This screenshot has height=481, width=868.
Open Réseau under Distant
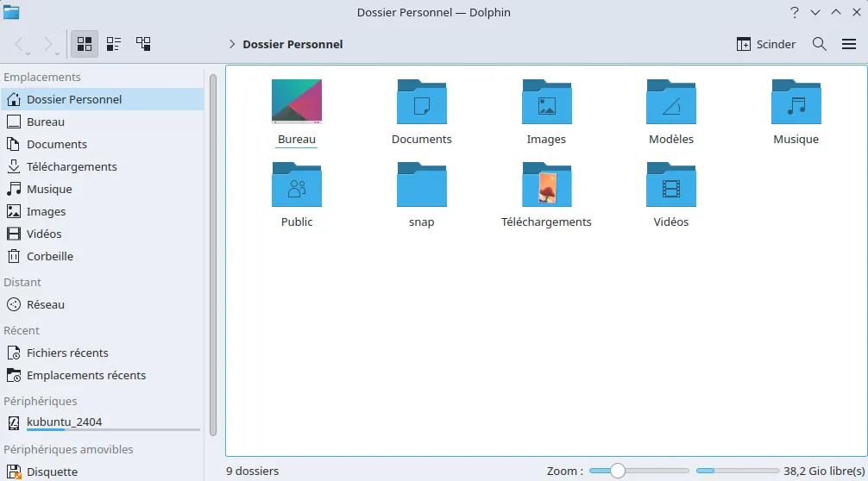point(46,304)
